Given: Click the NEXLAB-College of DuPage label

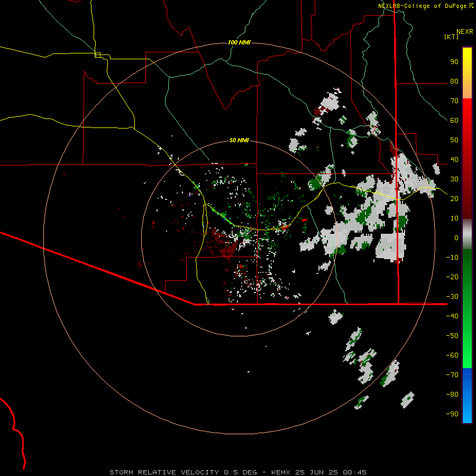Looking at the screenshot, I should pos(422,6).
